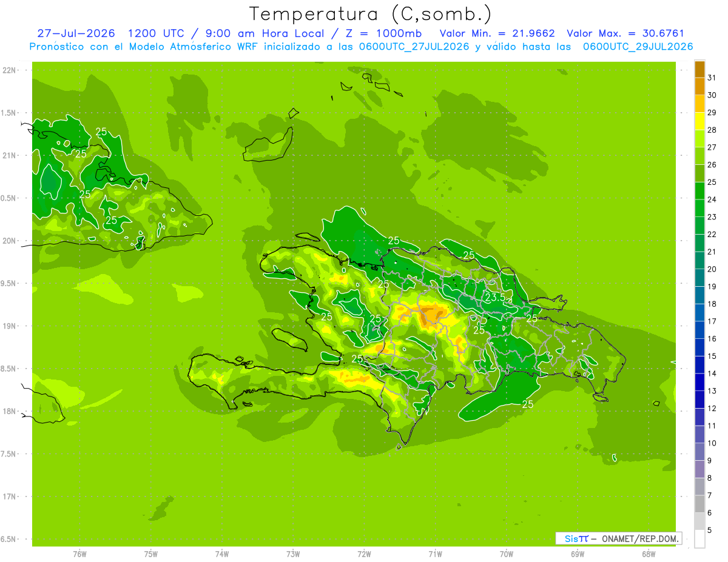
Task: Select the Valor Min. = 21.9662 text
Action: tap(497, 33)
